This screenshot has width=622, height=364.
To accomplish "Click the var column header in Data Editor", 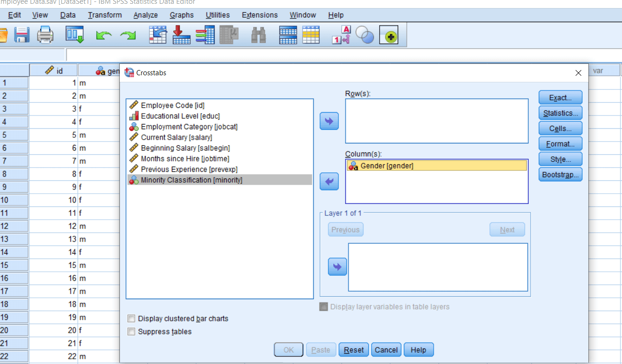I will point(604,71).
